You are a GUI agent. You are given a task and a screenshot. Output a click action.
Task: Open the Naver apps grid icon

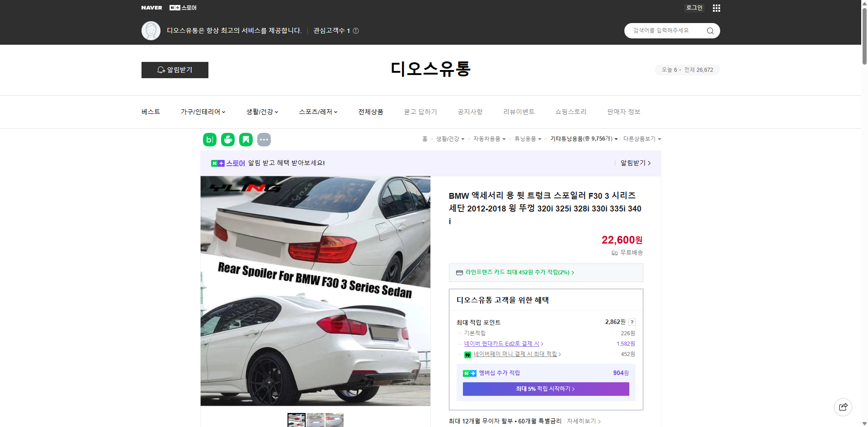tap(716, 8)
